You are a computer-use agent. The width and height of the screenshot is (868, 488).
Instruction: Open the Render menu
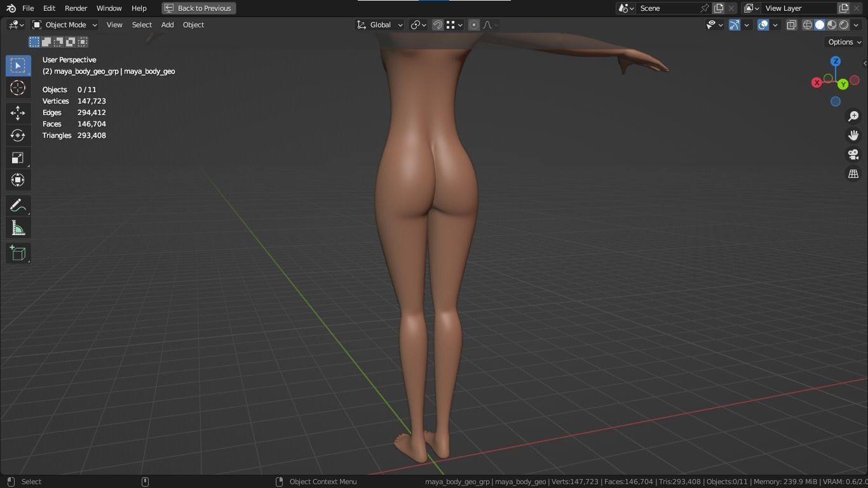[76, 8]
